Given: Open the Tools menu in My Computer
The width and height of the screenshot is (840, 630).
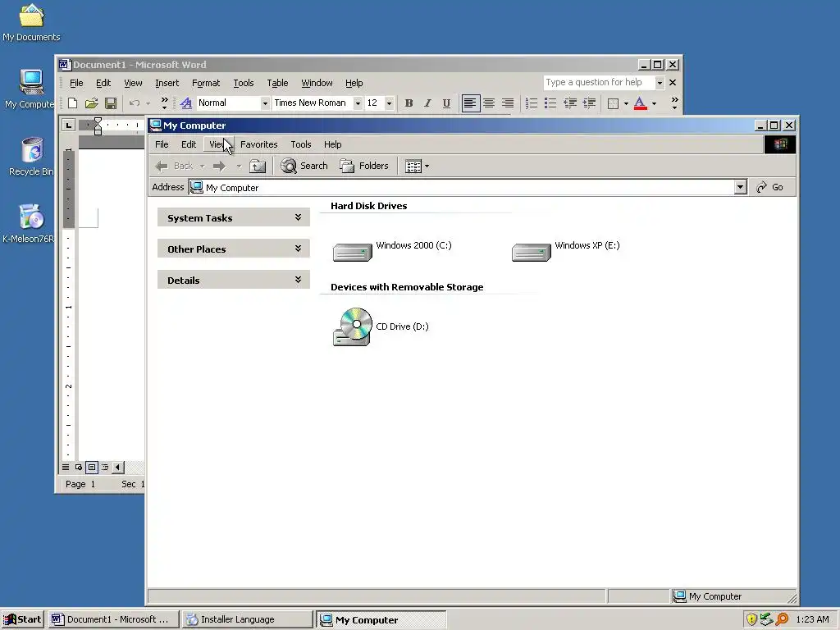Looking at the screenshot, I should 300,144.
